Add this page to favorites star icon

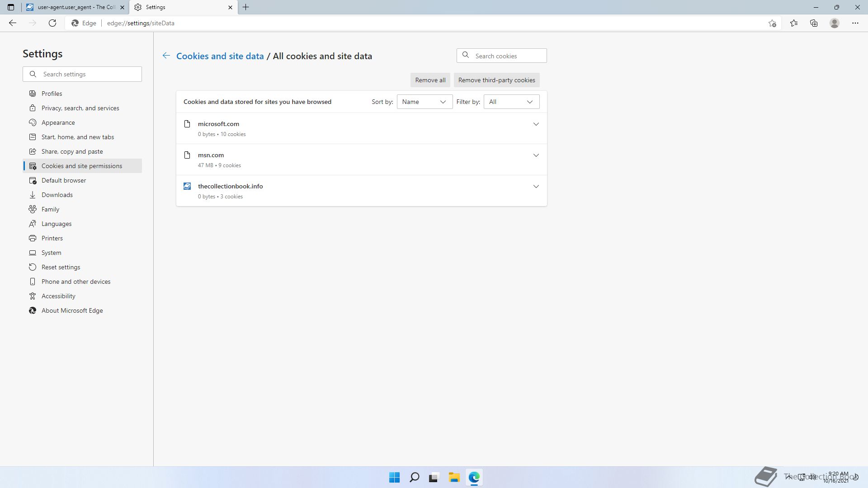click(x=772, y=23)
